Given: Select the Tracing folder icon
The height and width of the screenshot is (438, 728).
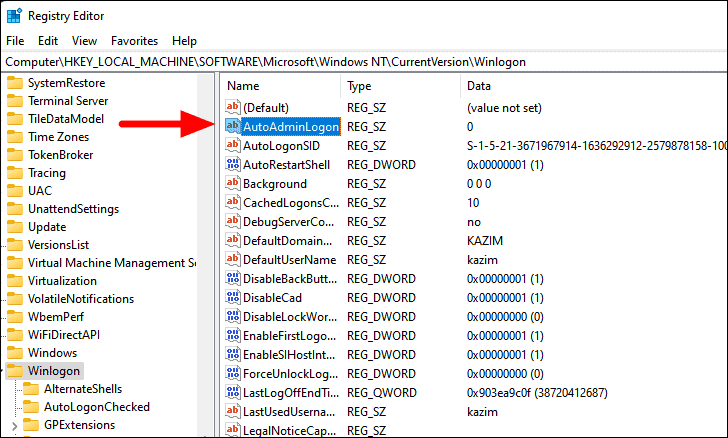Looking at the screenshot, I should point(15,173).
